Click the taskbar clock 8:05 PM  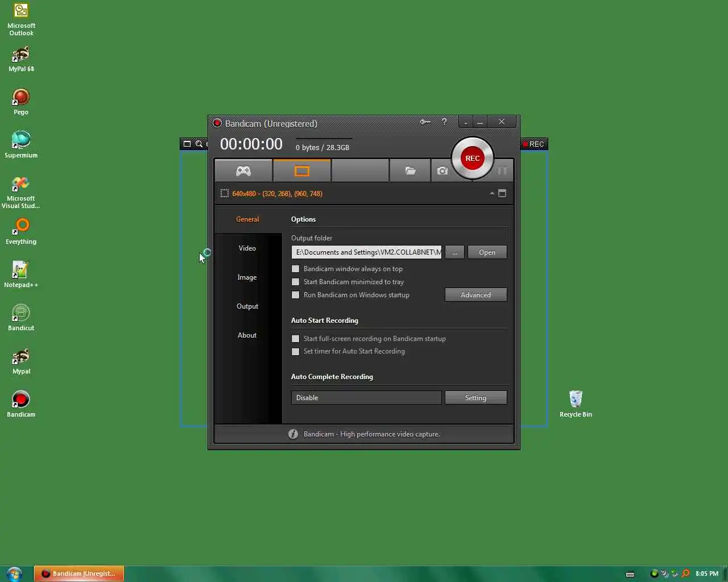(707, 573)
